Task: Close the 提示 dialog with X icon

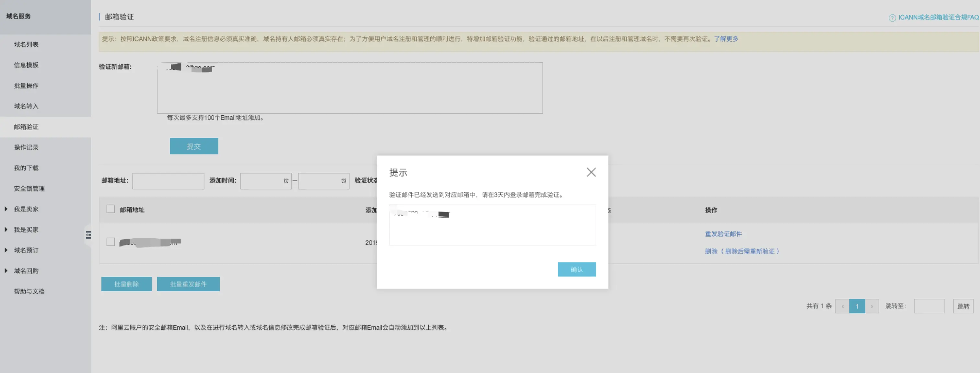Action: [x=591, y=172]
